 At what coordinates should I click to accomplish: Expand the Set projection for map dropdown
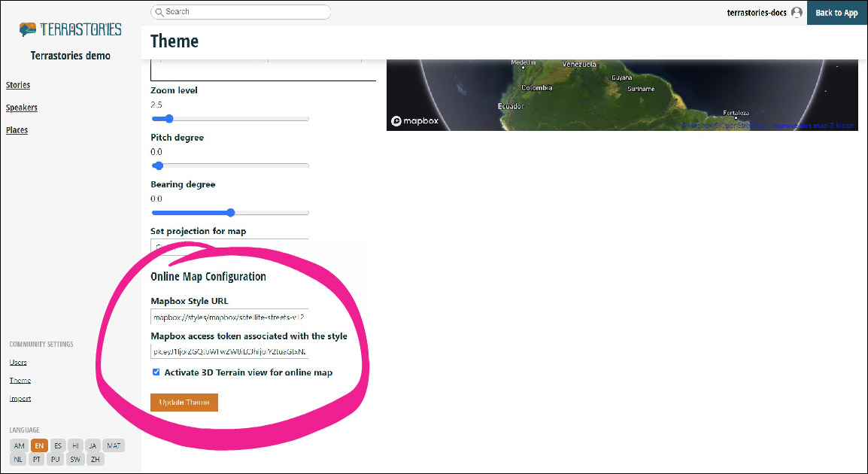pyautogui.click(x=229, y=246)
